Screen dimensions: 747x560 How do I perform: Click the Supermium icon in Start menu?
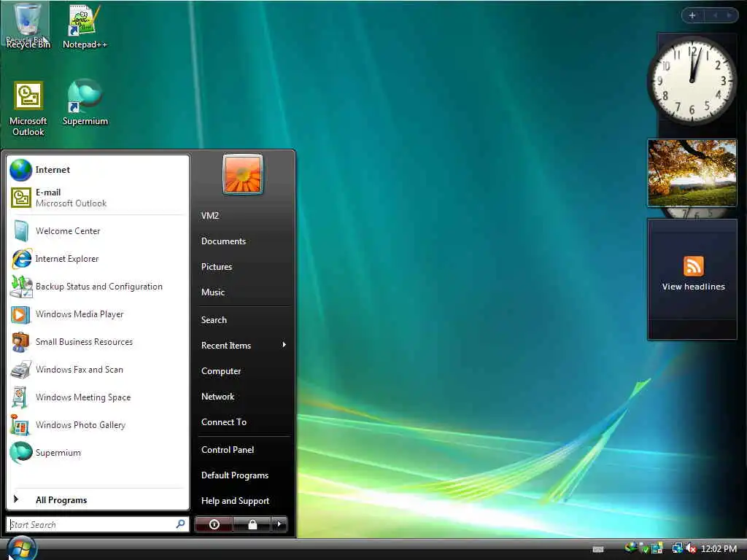[x=21, y=452]
